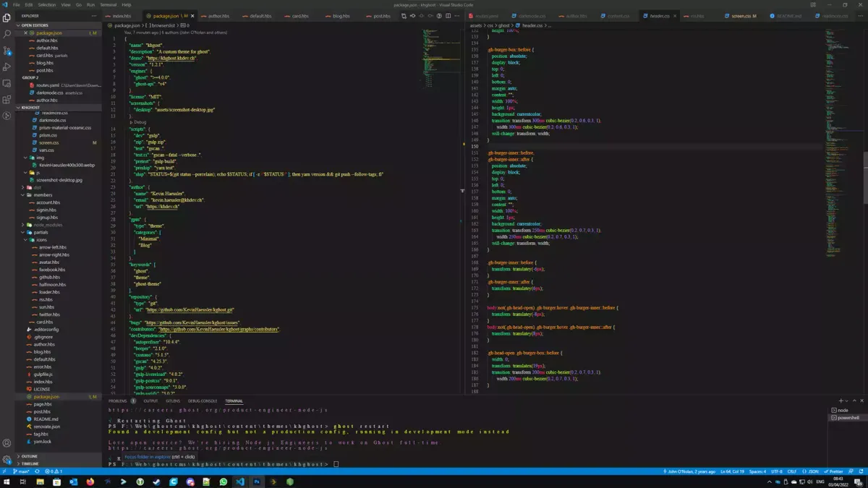
Task: Click the Prettier status bar button
Action: pyautogui.click(x=835, y=471)
